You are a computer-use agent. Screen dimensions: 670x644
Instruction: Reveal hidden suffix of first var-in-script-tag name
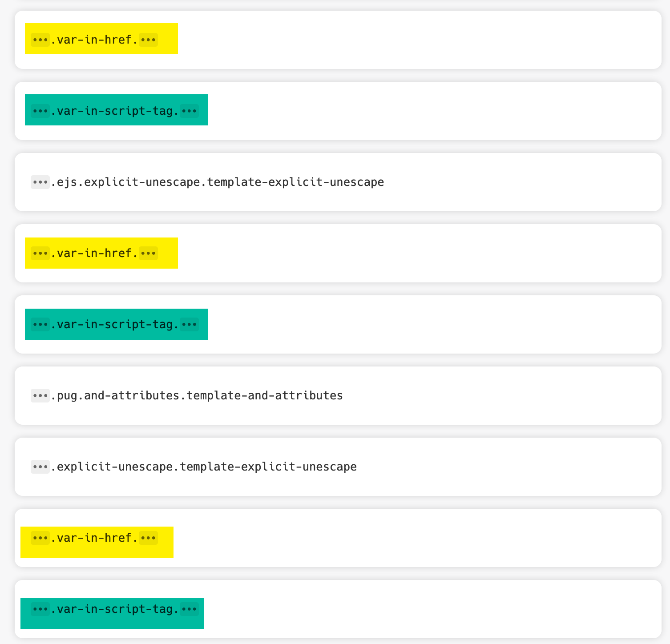(x=189, y=110)
